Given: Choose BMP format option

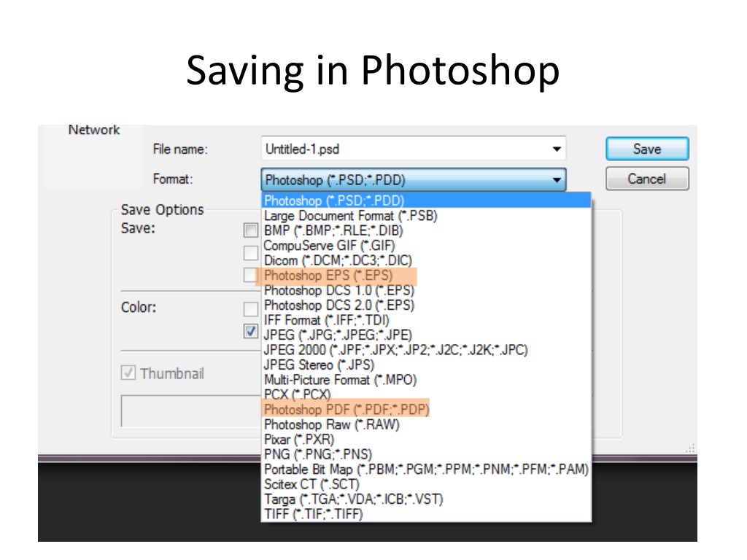Looking at the screenshot, I should (426, 230).
